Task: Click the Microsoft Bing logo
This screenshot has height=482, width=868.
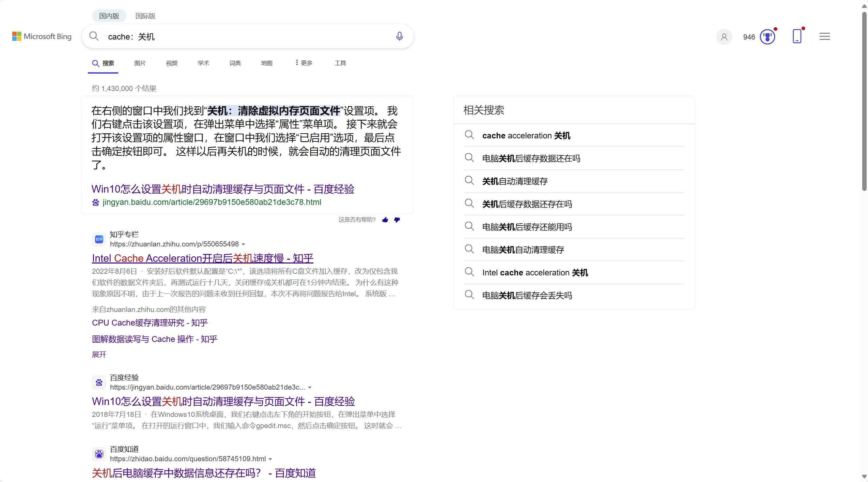Action: click(x=42, y=36)
